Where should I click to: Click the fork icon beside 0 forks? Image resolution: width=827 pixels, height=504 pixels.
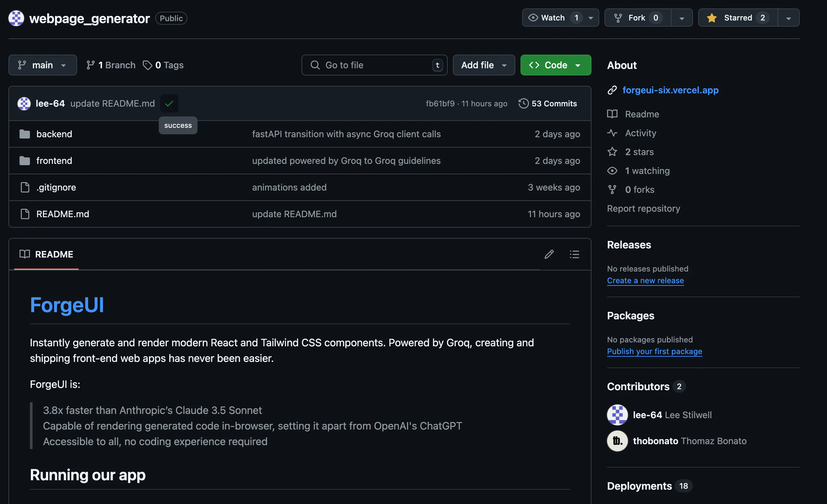tap(612, 190)
